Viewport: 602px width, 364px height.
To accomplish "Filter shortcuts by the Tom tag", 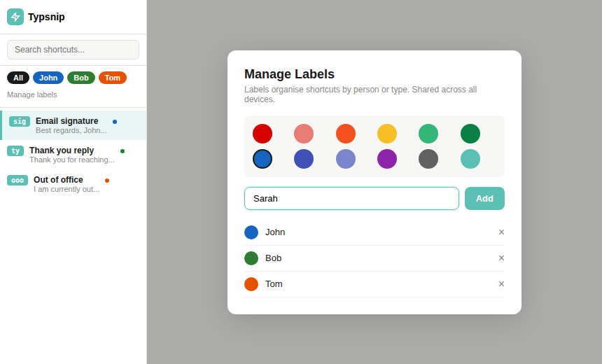I will coord(113,78).
